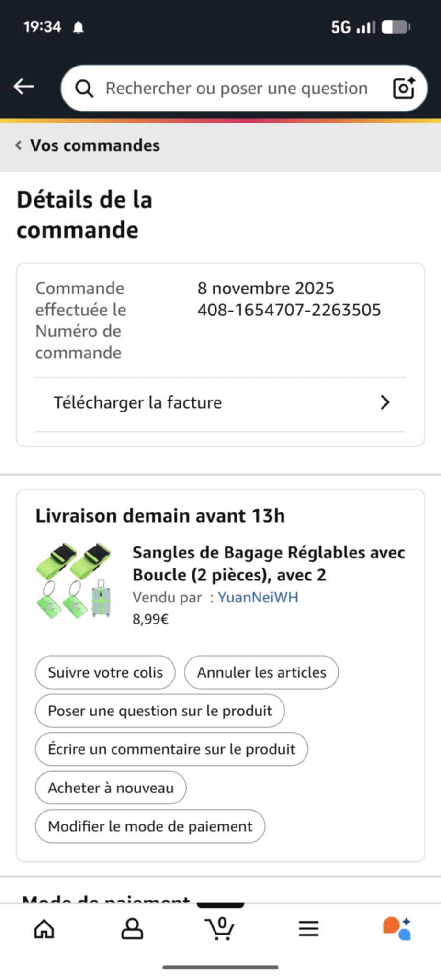Go back to Vos commandes
The width and height of the screenshot is (441, 980).
click(x=89, y=145)
